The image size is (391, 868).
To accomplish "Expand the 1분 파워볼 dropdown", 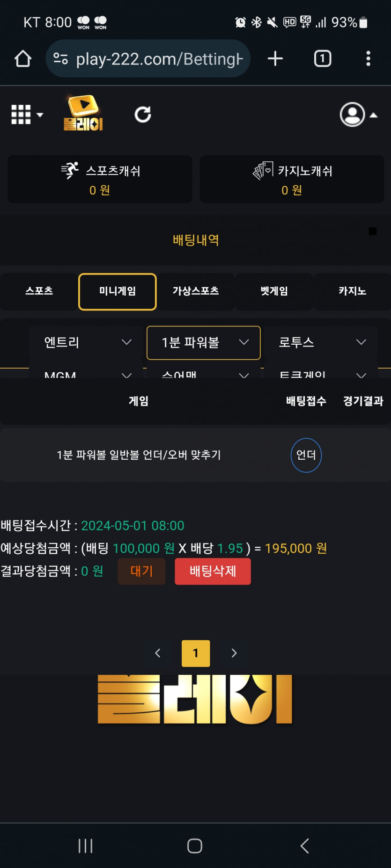I will (x=204, y=343).
